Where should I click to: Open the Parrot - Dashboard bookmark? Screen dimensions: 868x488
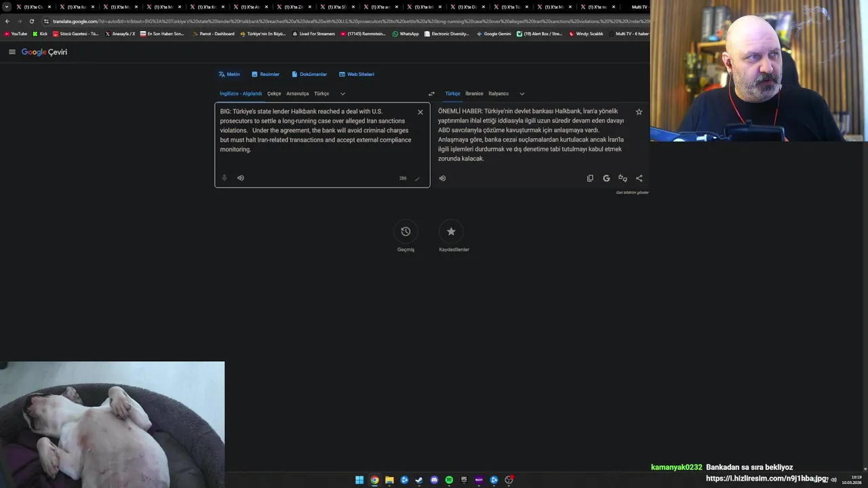pos(214,34)
